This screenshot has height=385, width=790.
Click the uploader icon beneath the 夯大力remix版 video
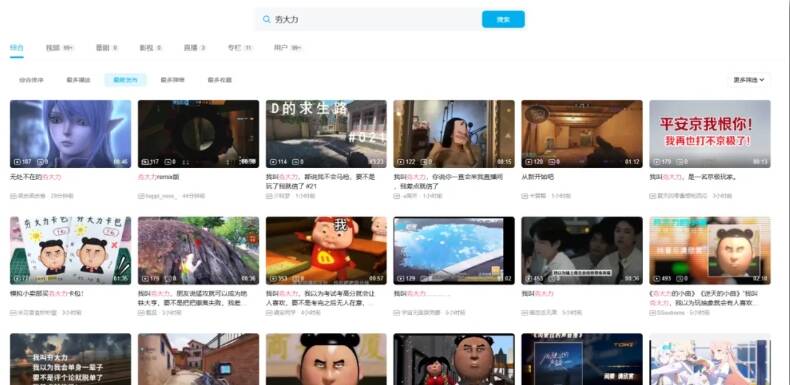pos(141,196)
